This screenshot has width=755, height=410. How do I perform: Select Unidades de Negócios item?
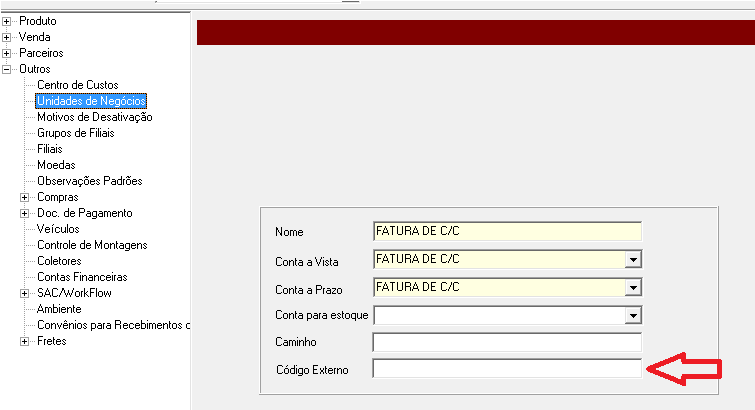[91, 101]
